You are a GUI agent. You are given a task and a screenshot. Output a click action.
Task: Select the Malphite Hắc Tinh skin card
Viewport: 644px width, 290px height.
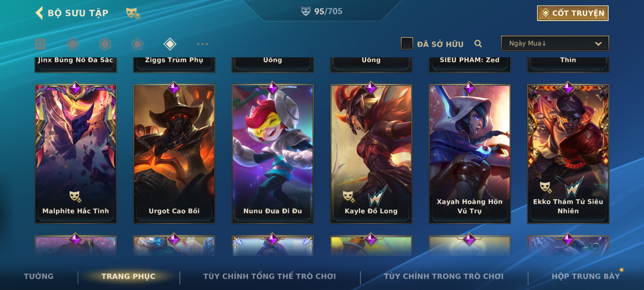click(x=76, y=154)
